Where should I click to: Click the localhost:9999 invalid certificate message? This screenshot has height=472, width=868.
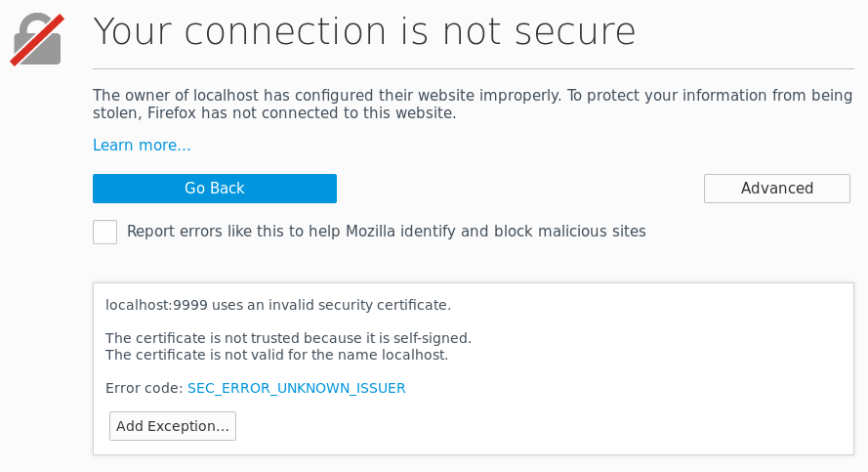(x=278, y=305)
